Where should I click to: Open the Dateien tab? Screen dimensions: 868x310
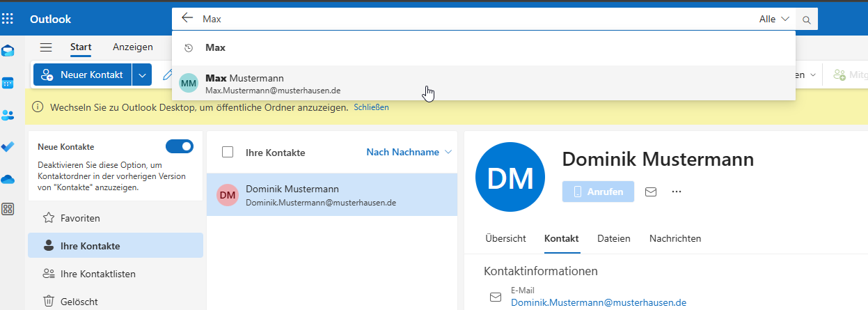(x=614, y=238)
